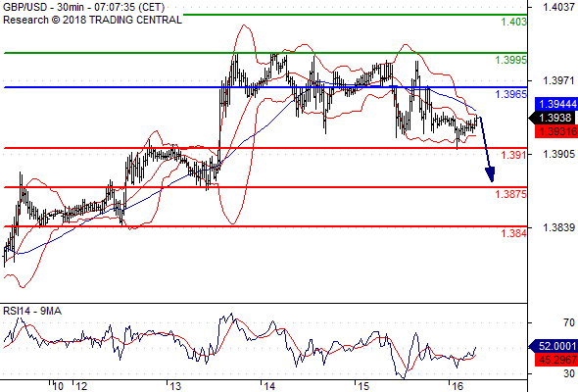Click the RSI 30 level label
Screen dimensions: 578x392
click(569, 373)
